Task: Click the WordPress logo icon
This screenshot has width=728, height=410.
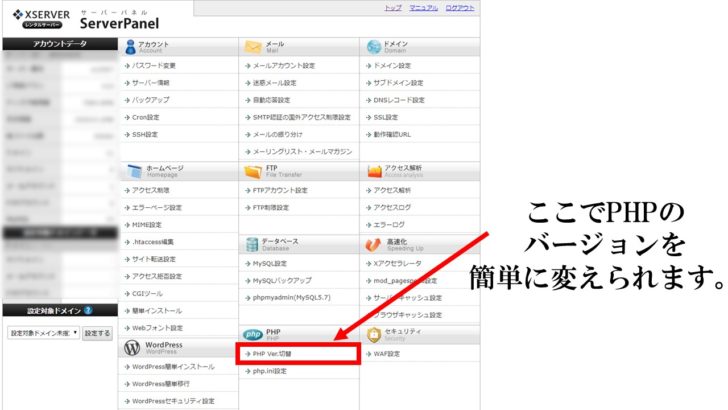Action: tap(132, 348)
